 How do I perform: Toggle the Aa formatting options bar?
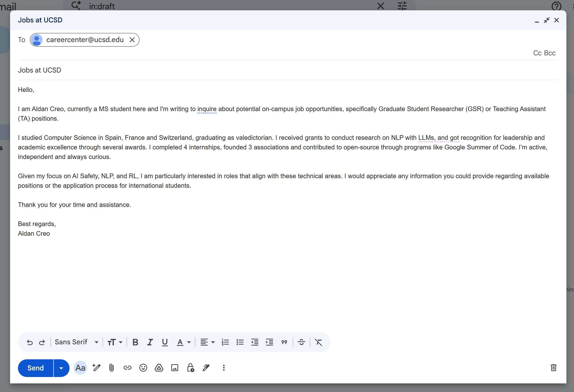tap(80, 368)
